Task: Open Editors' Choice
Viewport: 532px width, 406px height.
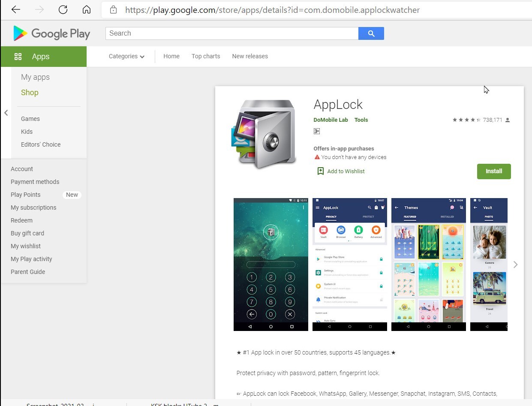Action: pos(41,144)
